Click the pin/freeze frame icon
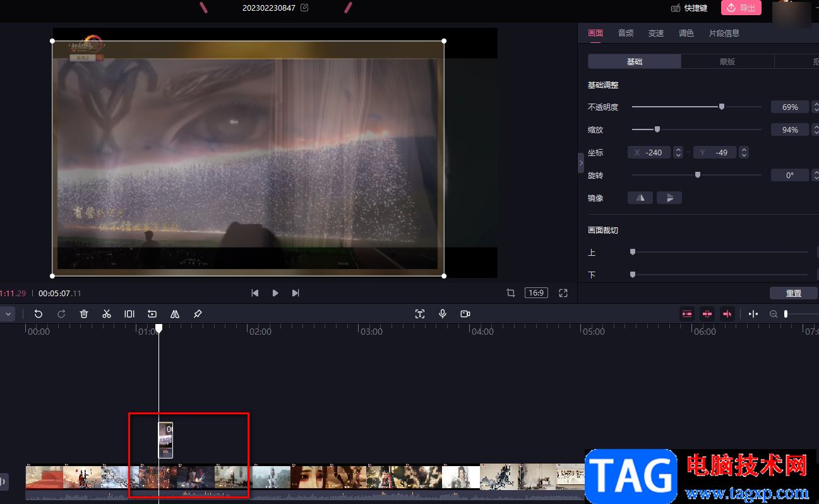Screen dimensions: 819x504 point(198,314)
